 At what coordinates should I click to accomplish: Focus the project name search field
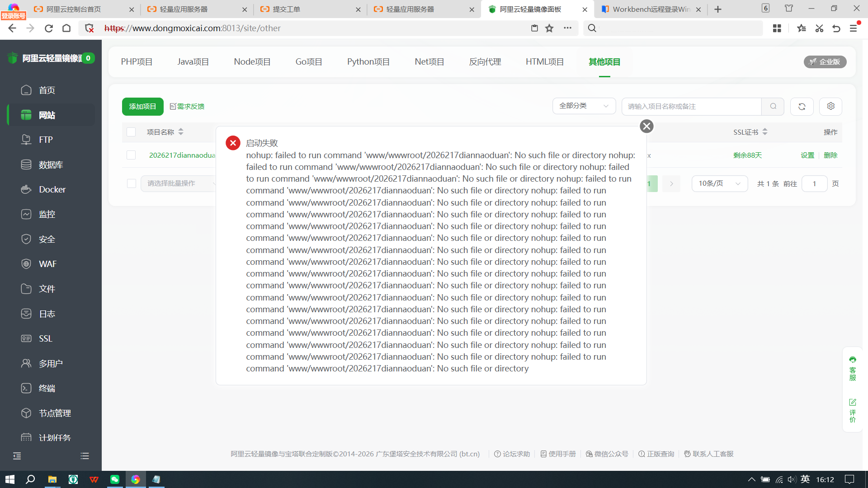pos(691,107)
